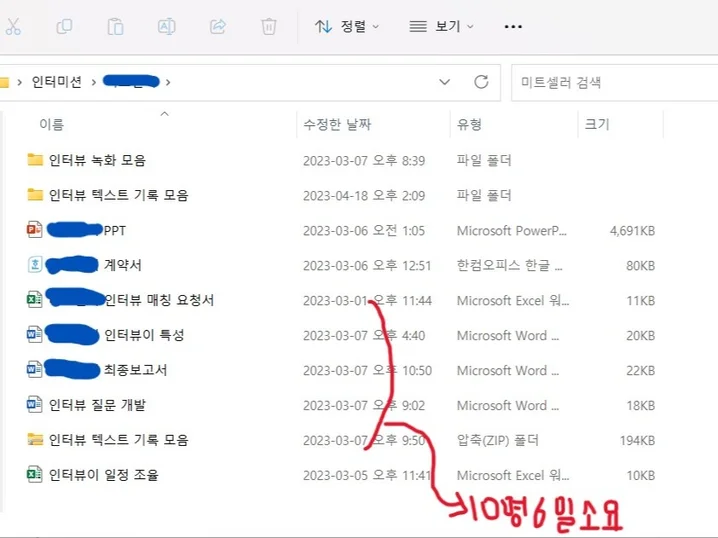
Task: Open the 보기 view dropdown
Action: 441,27
